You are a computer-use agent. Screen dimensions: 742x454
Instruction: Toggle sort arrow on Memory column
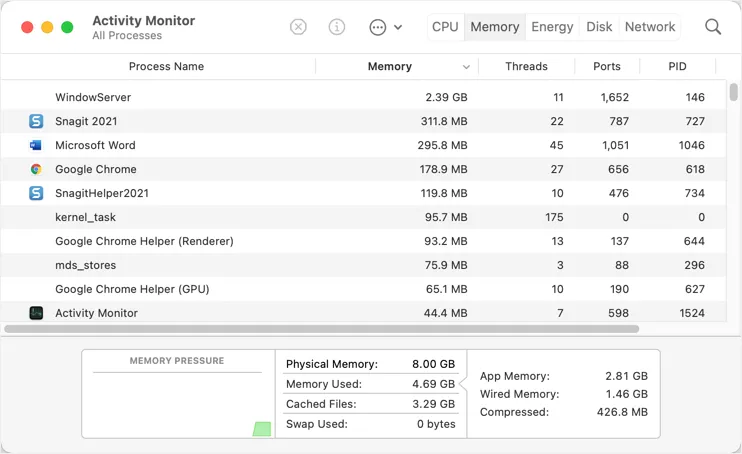coord(466,67)
